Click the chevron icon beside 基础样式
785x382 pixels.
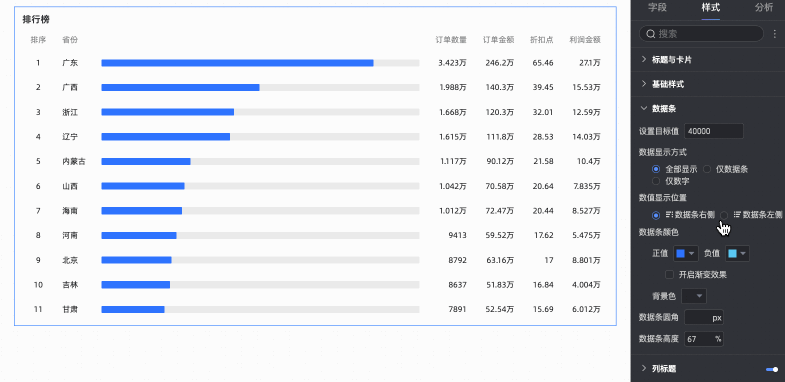tap(644, 84)
